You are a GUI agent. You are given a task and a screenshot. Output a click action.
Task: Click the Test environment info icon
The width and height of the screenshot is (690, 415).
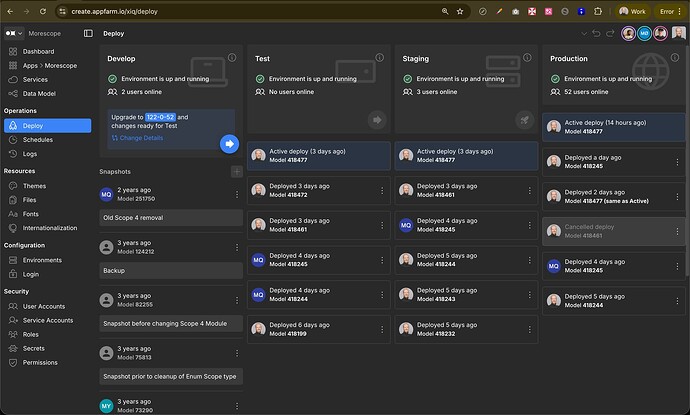379,58
